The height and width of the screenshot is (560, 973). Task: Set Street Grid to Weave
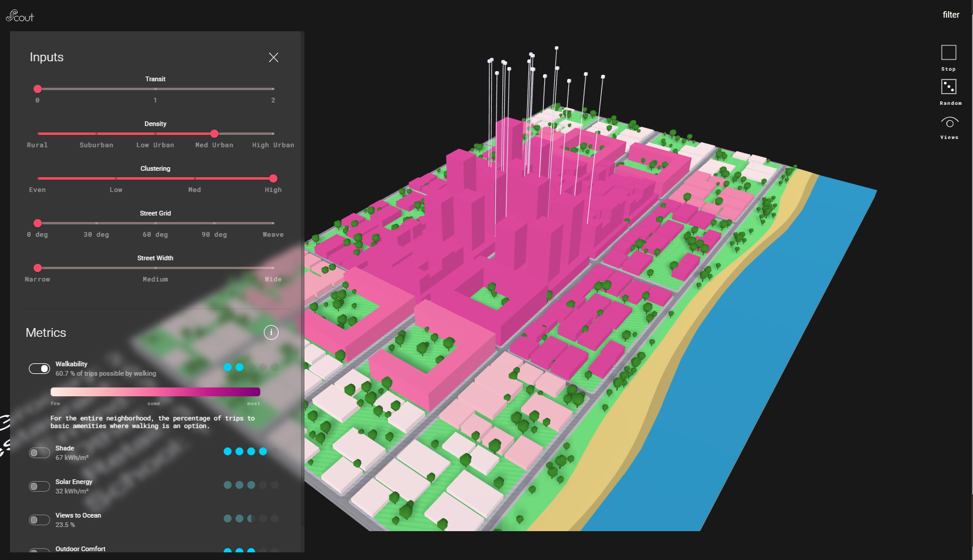273,223
